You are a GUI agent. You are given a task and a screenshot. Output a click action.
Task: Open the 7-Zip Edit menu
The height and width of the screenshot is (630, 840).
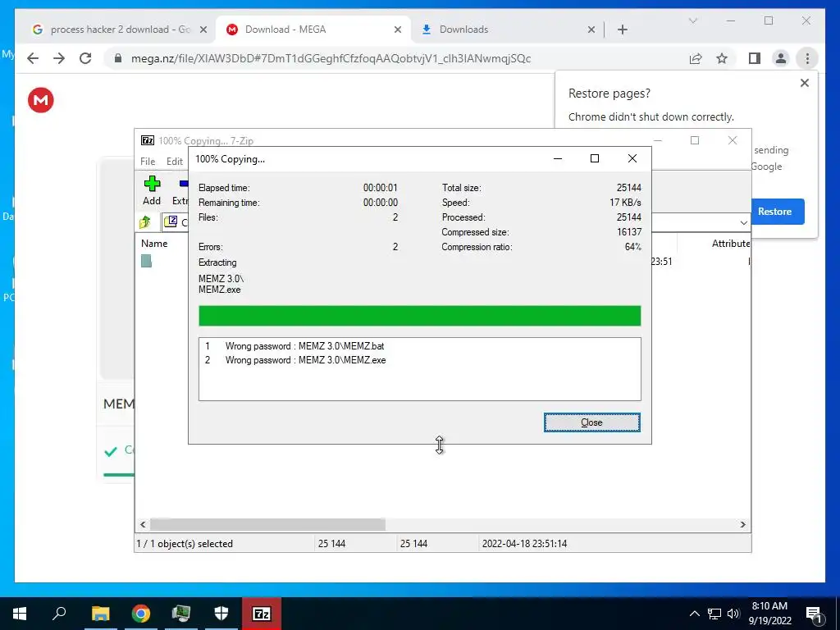point(175,162)
